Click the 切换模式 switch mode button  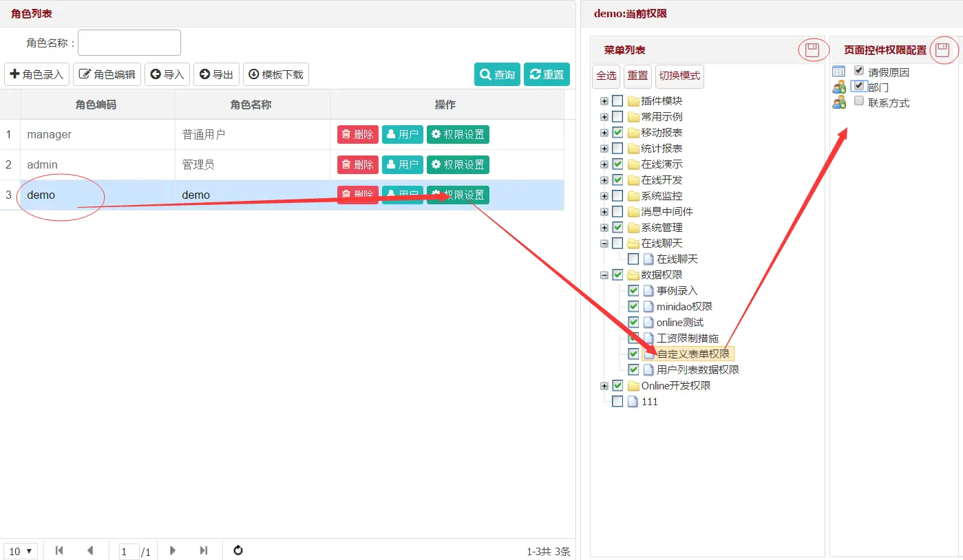679,76
